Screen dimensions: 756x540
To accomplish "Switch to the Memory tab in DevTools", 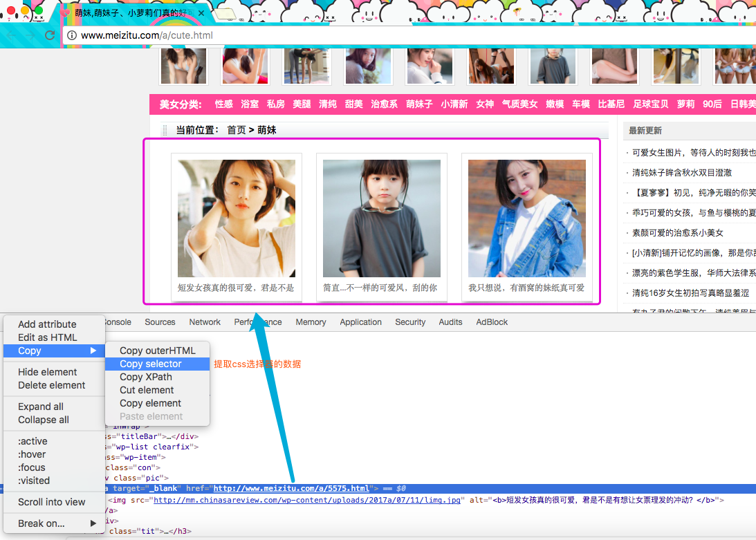I will (311, 322).
